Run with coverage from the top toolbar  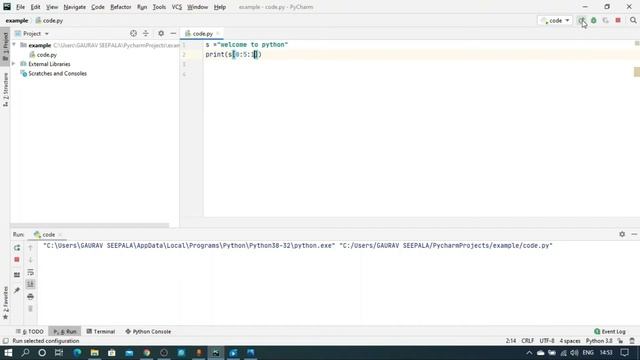click(606, 20)
